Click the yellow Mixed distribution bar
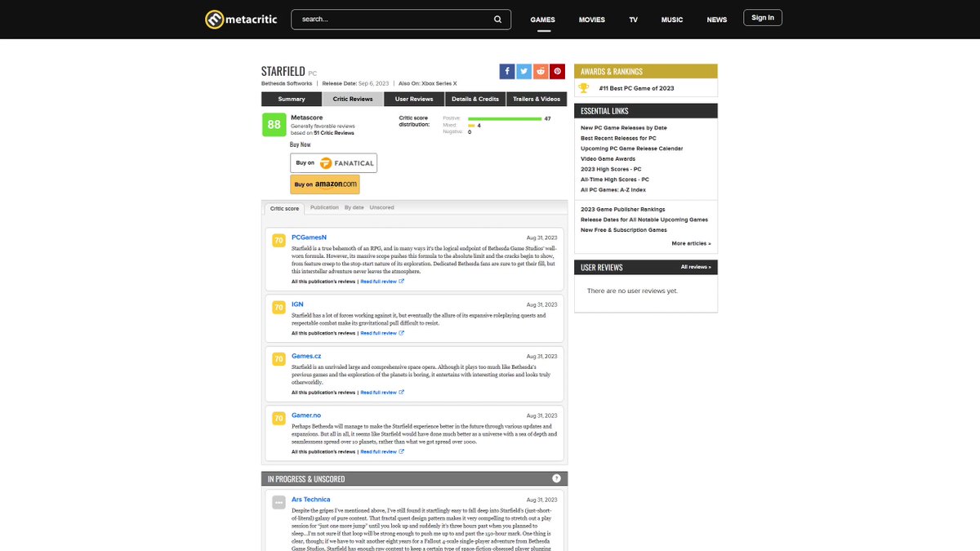The height and width of the screenshot is (551, 980). click(471, 126)
